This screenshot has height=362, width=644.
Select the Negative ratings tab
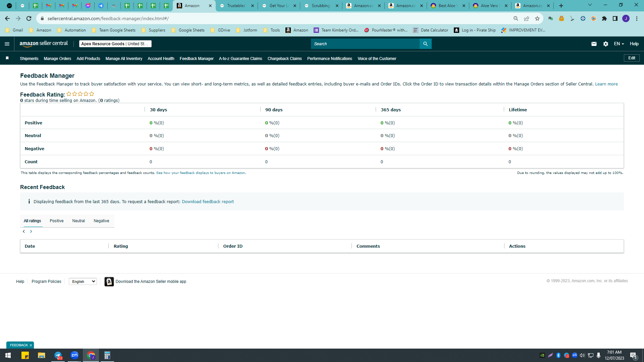click(x=101, y=221)
